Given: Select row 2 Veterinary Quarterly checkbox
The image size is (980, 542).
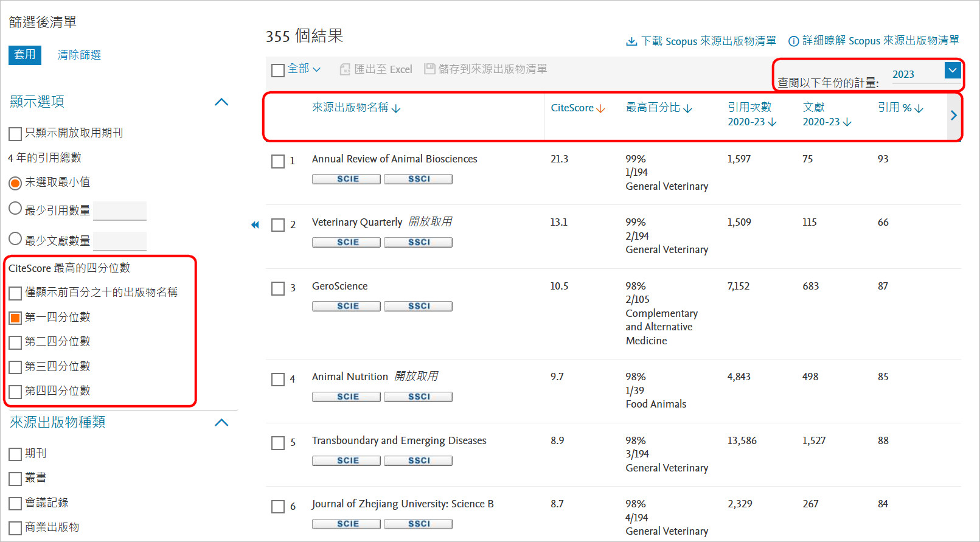Looking at the screenshot, I should [278, 225].
